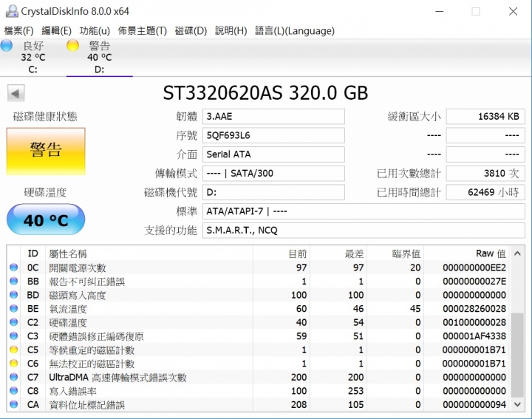Viewport: 532px width, 419px height.
Task: Select the 無法校正的磁區計數 attribute row
Action: pos(258,364)
